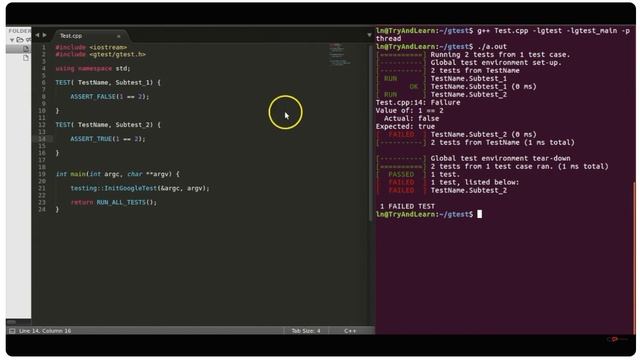Click the '#include <gtest/gtest.h>' line
This screenshot has width=640, height=360.
100,54
